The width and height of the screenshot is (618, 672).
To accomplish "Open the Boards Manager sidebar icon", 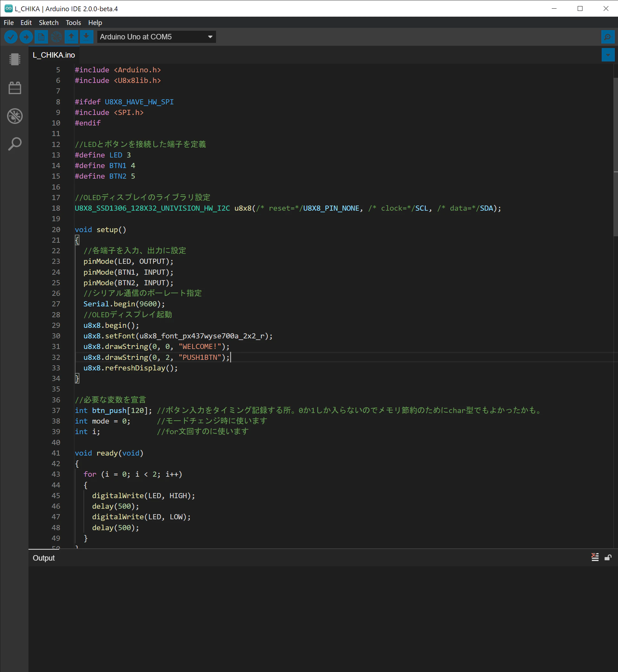I will (x=15, y=60).
